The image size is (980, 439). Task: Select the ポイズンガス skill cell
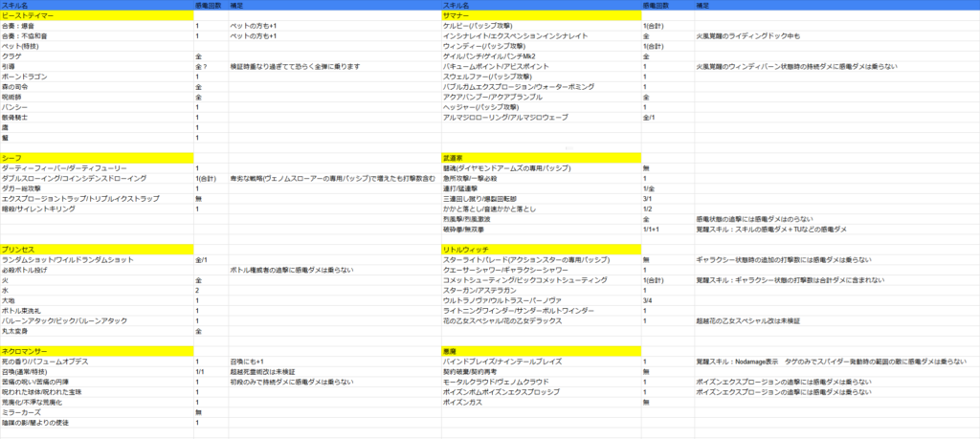pyautogui.click(x=464, y=402)
